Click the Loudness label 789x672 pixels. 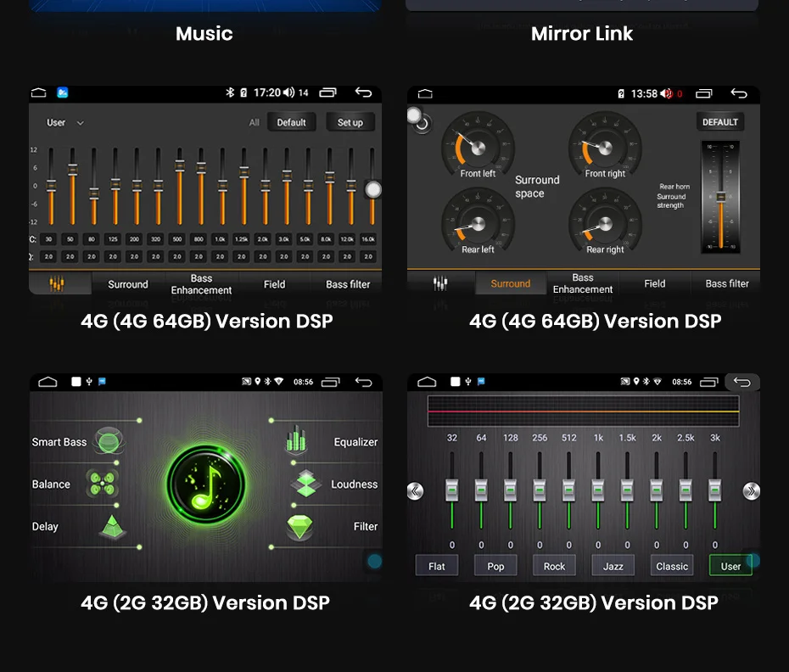coord(355,484)
